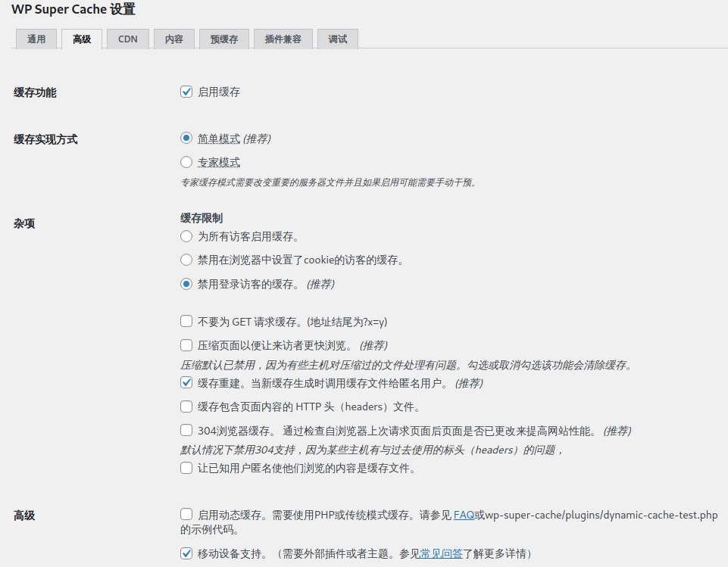This screenshot has width=728, height=567.
Task: Check the 压缩页面 compression checkbox
Action: tap(186, 346)
